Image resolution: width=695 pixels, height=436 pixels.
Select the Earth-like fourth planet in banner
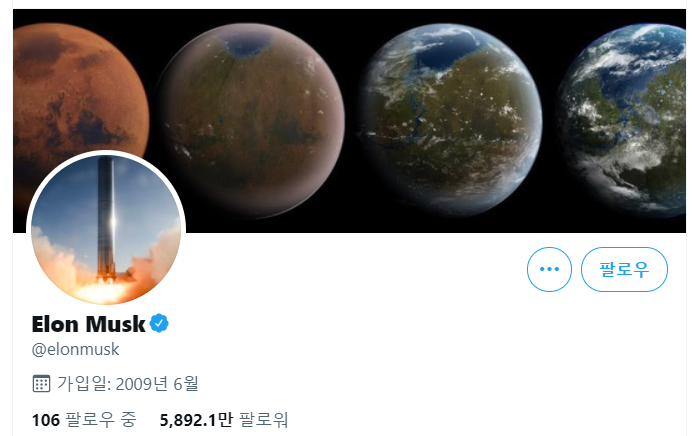622,121
